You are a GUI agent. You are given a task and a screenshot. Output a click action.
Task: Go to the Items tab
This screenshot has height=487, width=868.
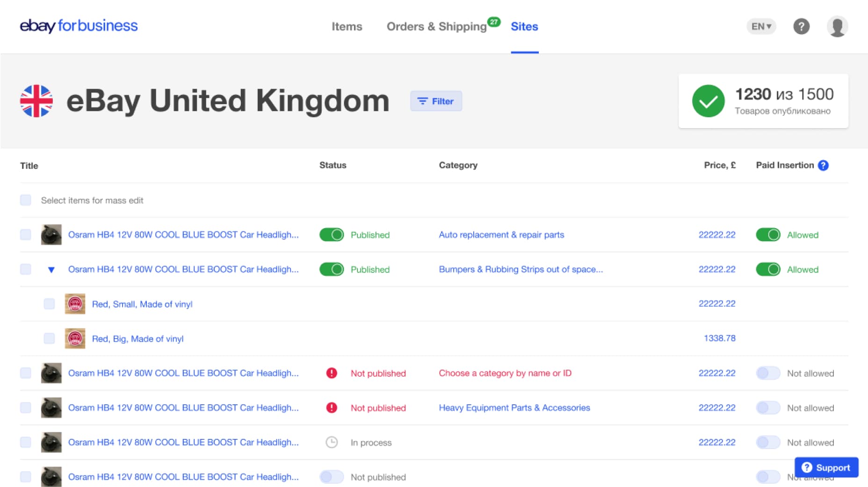[347, 27]
